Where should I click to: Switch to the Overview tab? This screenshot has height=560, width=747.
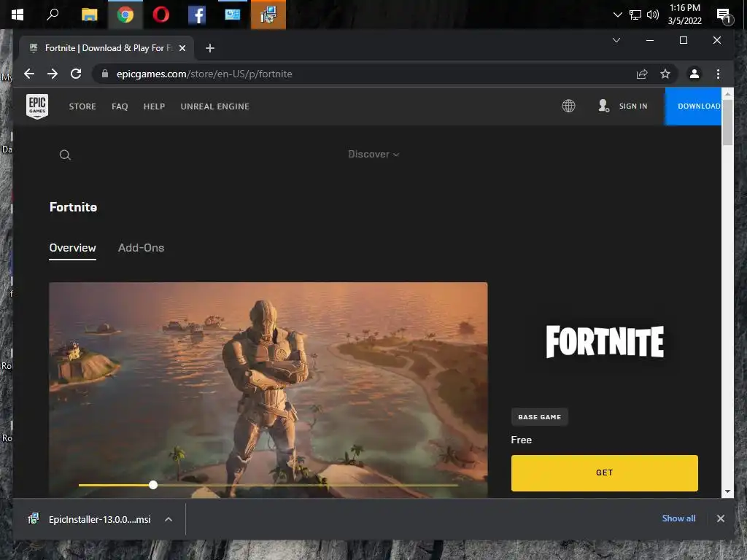point(72,248)
